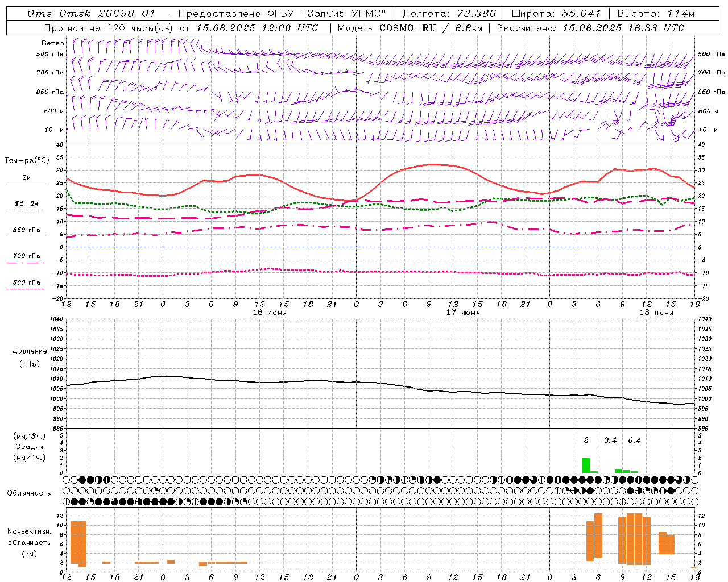Click the "17 июня" date label
This screenshot has height=582, width=728.
(462, 313)
